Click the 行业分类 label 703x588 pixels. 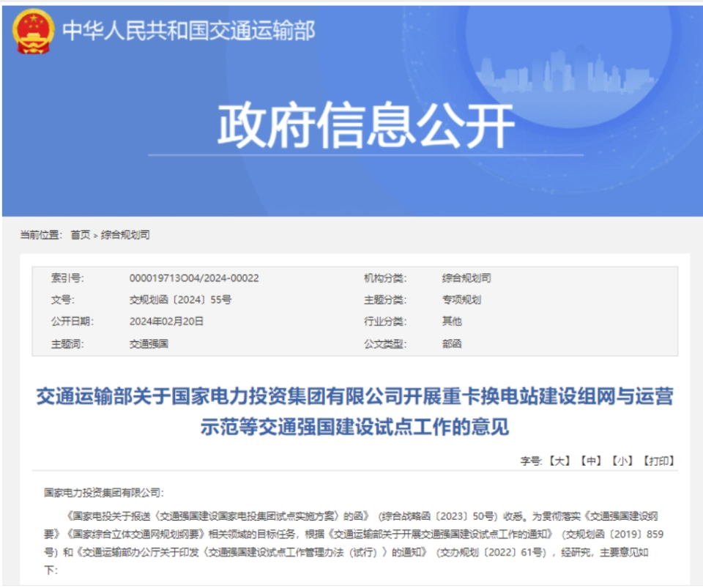pos(385,321)
